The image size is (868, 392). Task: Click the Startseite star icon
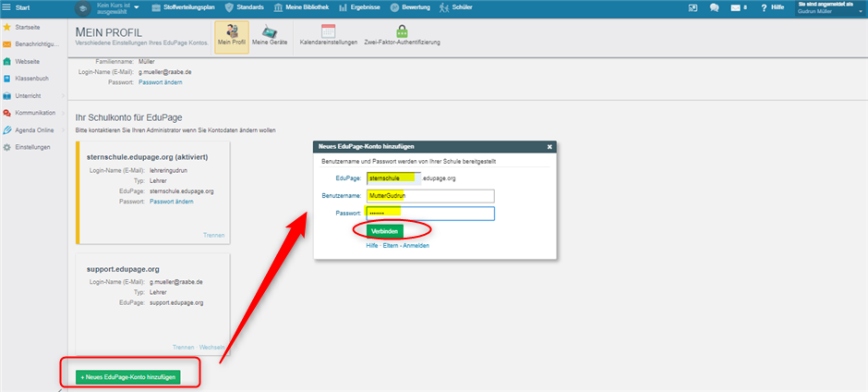coord(6,27)
